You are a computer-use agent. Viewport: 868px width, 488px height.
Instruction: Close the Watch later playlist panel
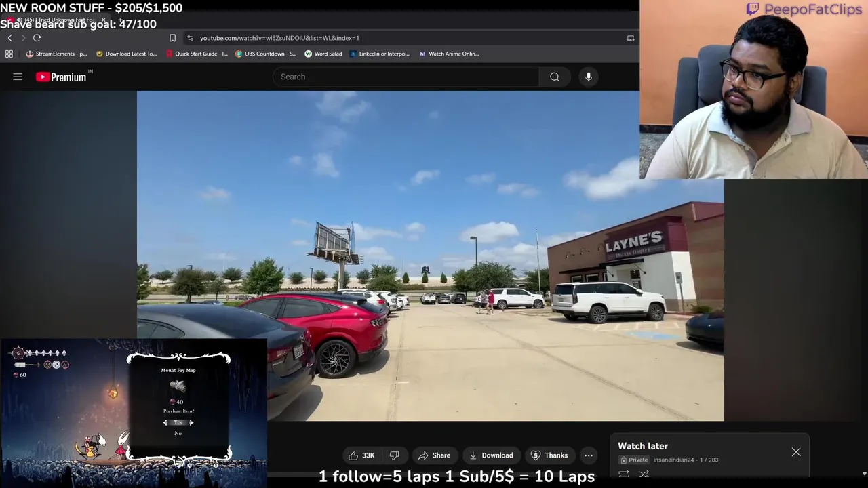(796, 452)
